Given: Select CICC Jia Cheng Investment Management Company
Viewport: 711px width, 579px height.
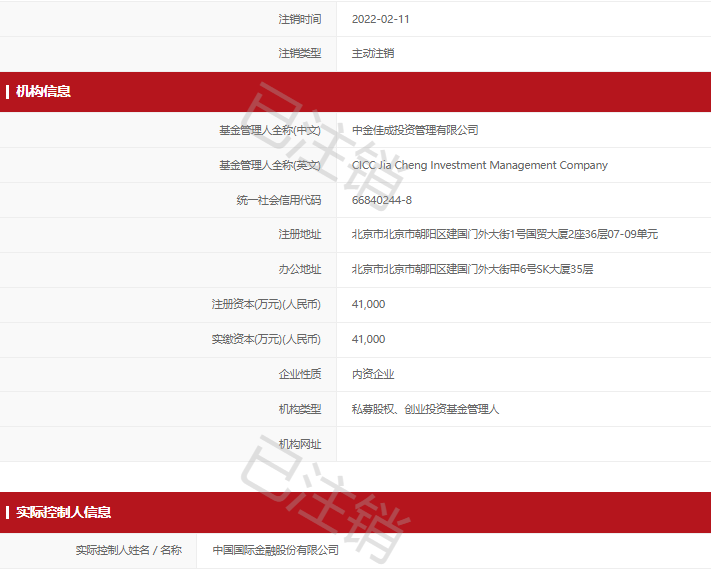Looking at the screenshot, I should coord(480,165).
